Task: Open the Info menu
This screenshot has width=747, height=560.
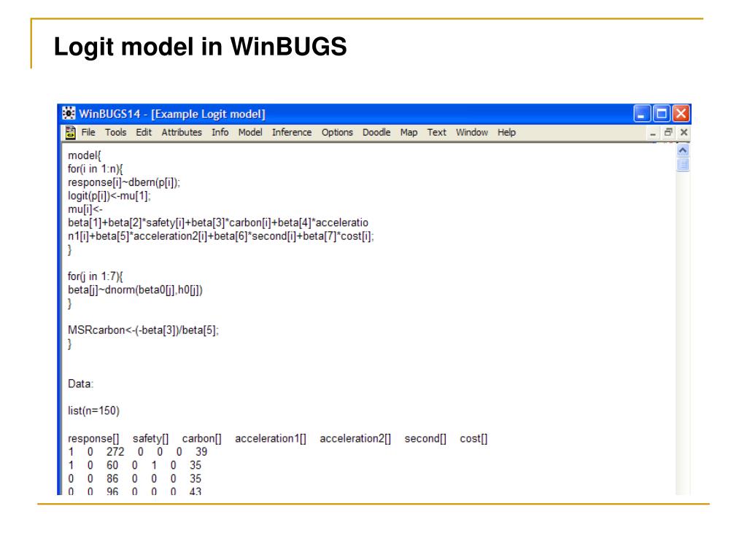Action: [220, 133]
